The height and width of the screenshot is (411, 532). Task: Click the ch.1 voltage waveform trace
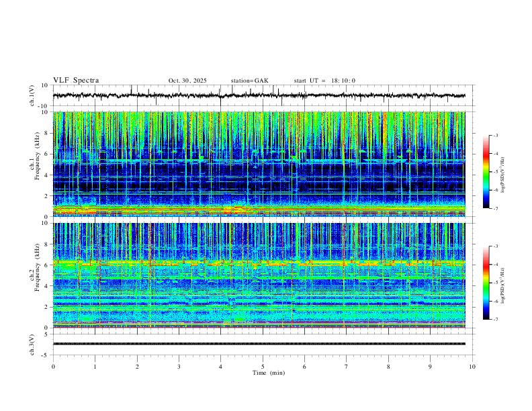pyautogui.click(x=259, y=95)
